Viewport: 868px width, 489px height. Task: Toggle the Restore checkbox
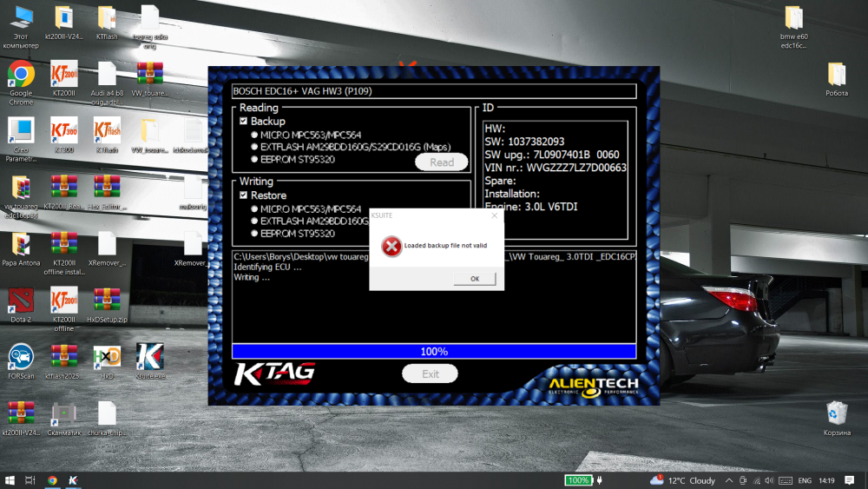(244, 195)
